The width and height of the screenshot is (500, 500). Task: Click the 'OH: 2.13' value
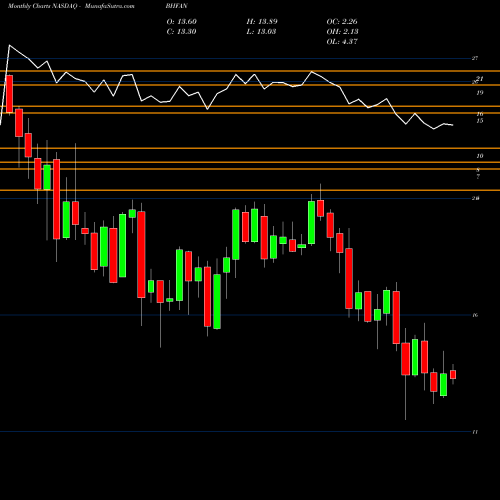pyautogui.click(x=342, y=32)
